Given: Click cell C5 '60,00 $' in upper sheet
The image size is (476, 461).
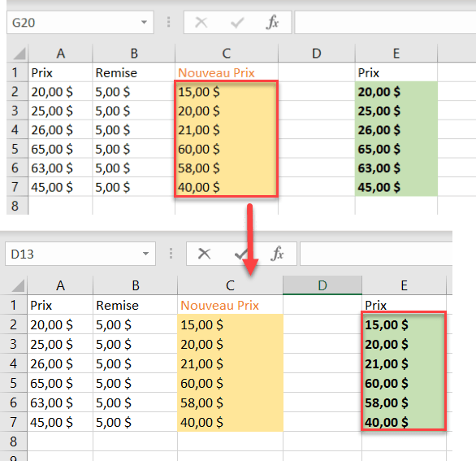Looking at the screenshot, I should pos(227,149).
